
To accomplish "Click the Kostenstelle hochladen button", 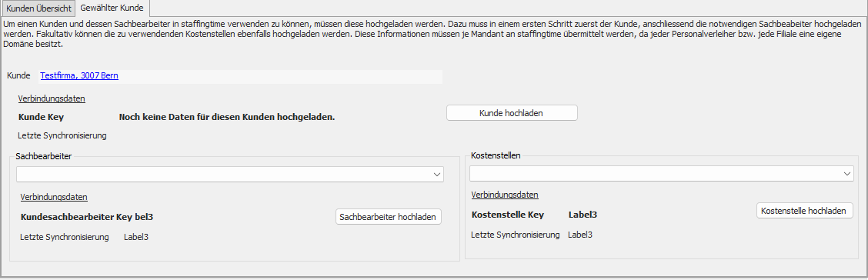I will pyautogui.click(x=804, y=211).
